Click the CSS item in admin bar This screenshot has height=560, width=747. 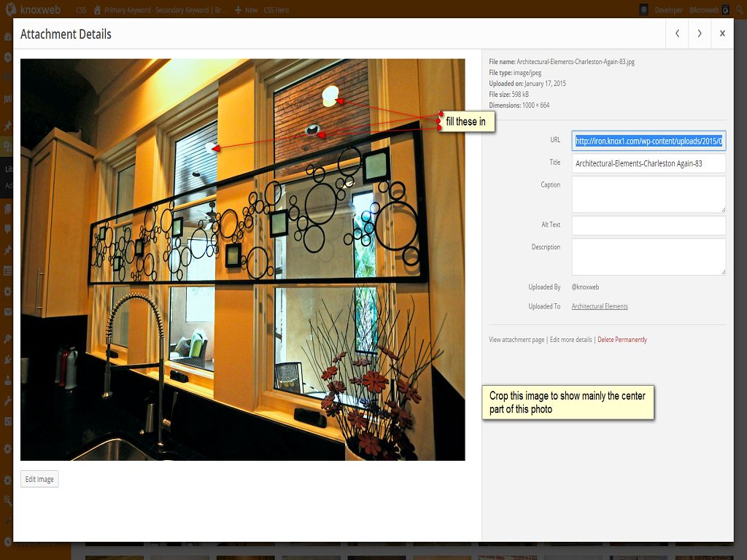point(81,9)
